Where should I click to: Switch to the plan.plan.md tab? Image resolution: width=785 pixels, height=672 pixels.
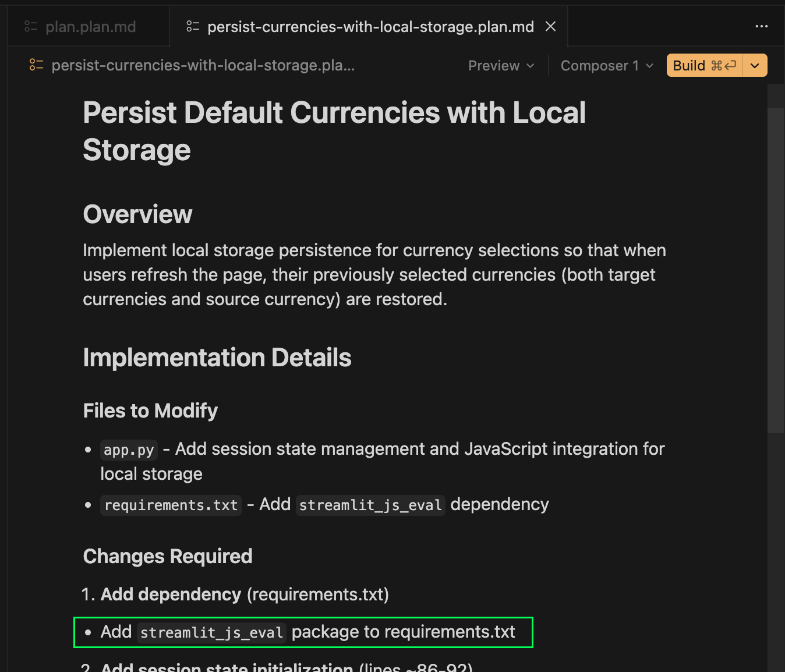point(90,27)
